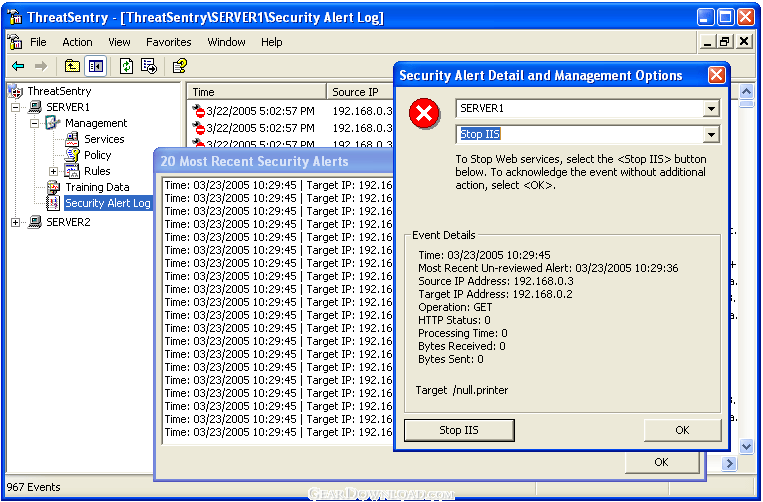Screen dimensions: 763x502
Task: Select Training Data in the tree
Action: (x=97, y=187)
